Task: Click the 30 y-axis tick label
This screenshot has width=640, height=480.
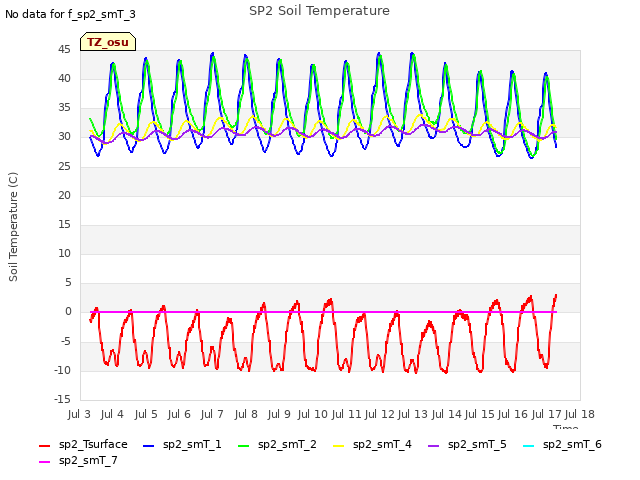Action: point(64,137)
